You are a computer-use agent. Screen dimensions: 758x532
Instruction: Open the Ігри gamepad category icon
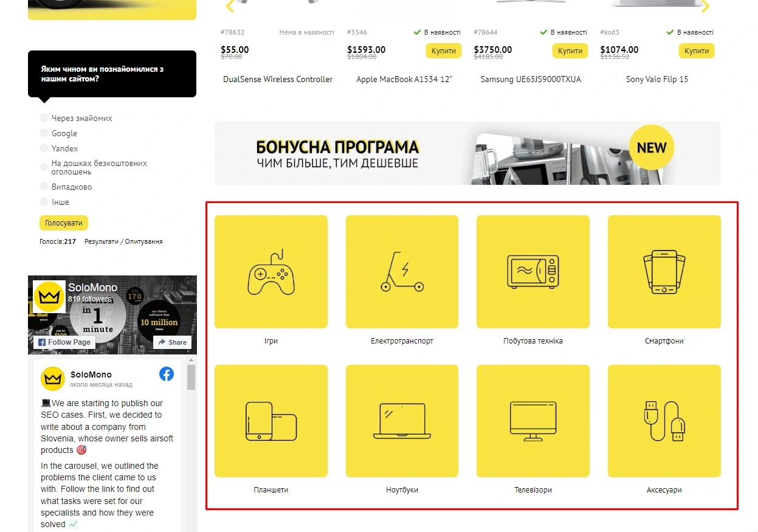(x=270, y=272)
